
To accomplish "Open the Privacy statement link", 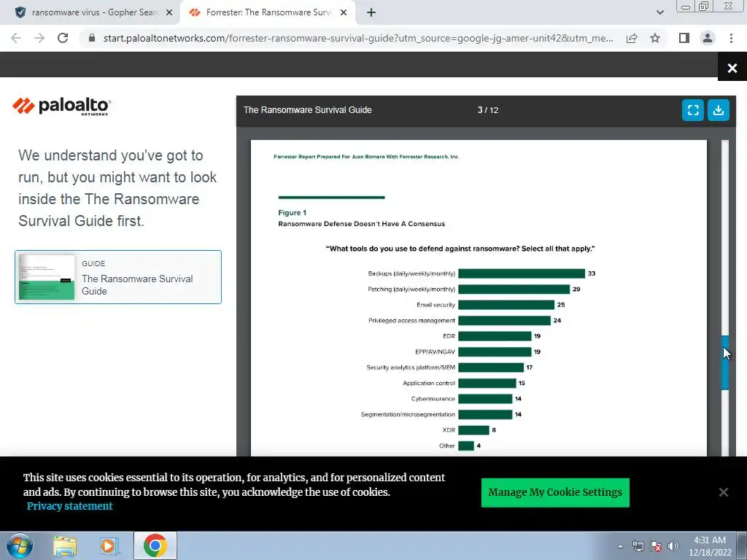I will 69,506.
